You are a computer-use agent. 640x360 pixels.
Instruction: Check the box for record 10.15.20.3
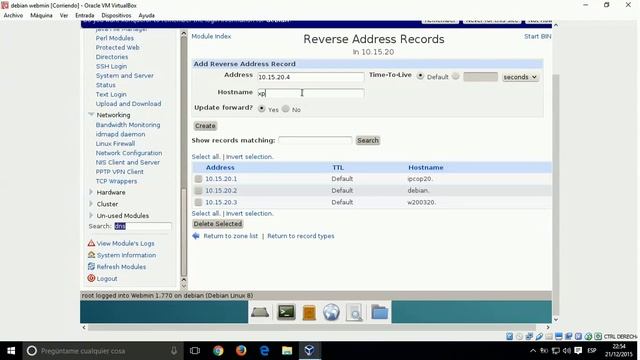tap(198, 202)
